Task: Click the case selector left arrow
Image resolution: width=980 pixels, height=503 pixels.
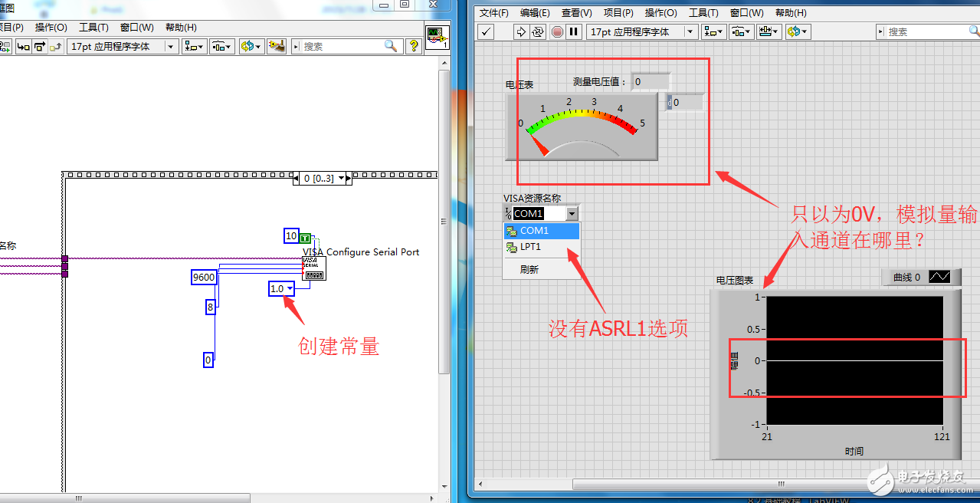Action: coord(297,179)
